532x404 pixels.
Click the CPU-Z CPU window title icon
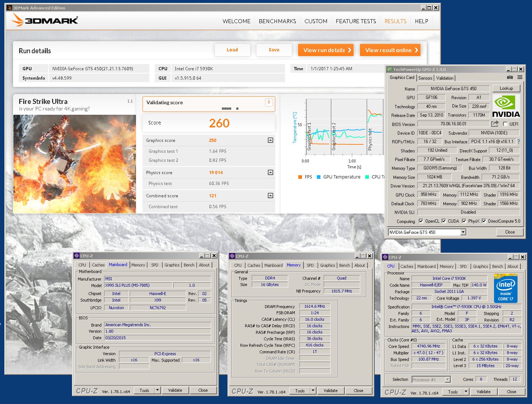click(x=385, y=257)
